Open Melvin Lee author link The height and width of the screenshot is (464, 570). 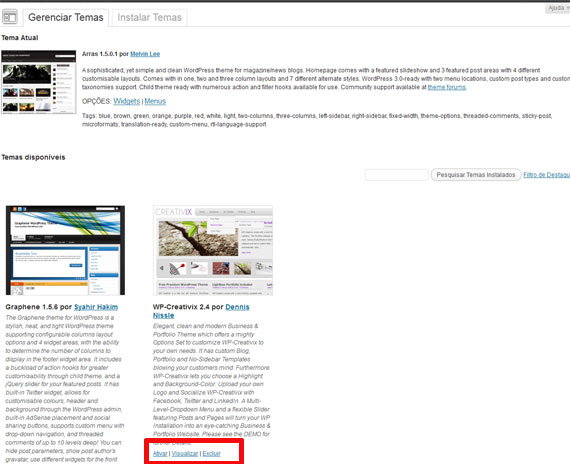[145, 54]
